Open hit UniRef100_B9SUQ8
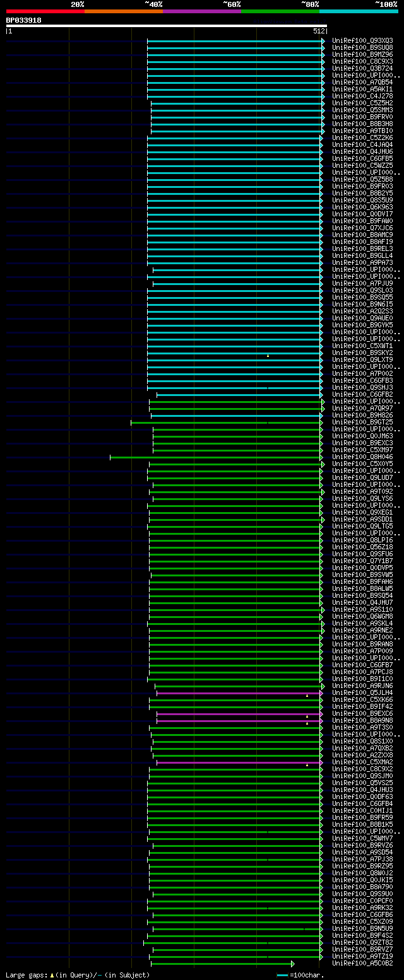This screenshot has width=404, height=980. [362, 47]
